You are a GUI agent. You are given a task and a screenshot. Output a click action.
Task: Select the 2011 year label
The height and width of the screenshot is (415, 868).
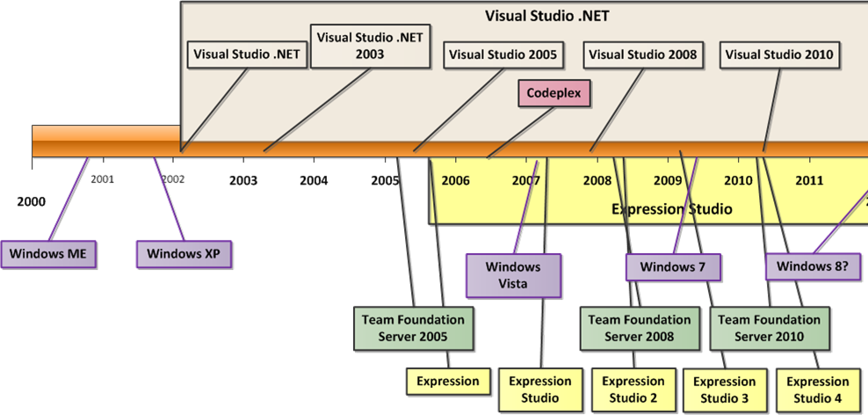coord(808,181)
